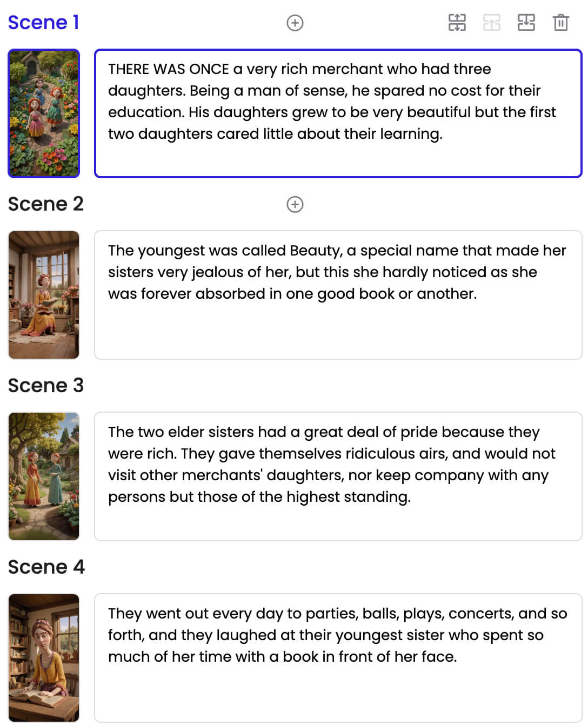
Task: Click the add scene icon beside Scene 2
Action: [x=295, y=204]
